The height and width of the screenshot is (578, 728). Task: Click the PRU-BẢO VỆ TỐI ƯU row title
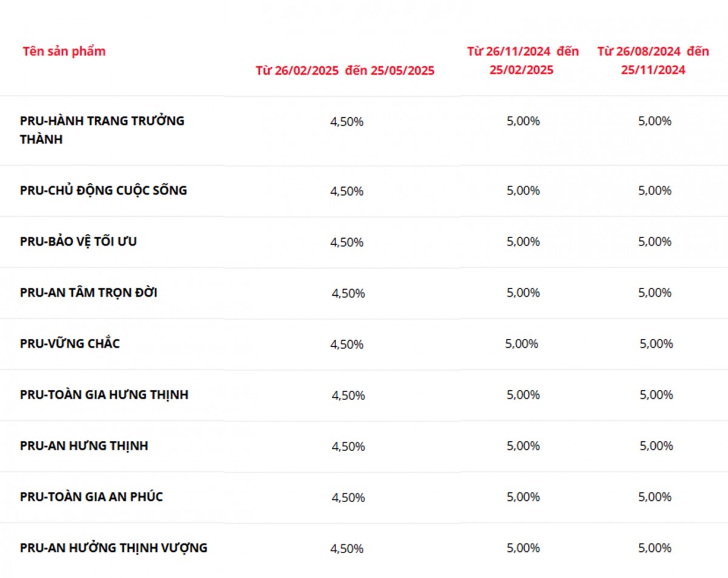pos(78,242)
